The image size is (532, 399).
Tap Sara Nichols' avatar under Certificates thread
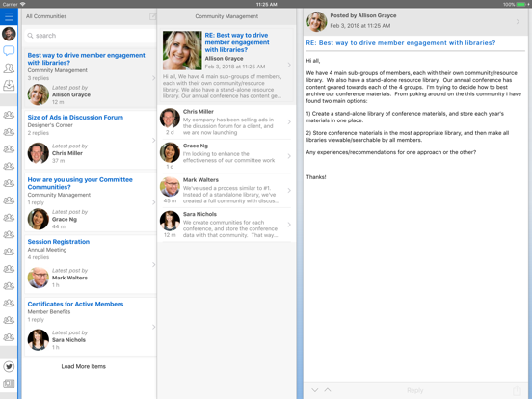click(38, 339)
